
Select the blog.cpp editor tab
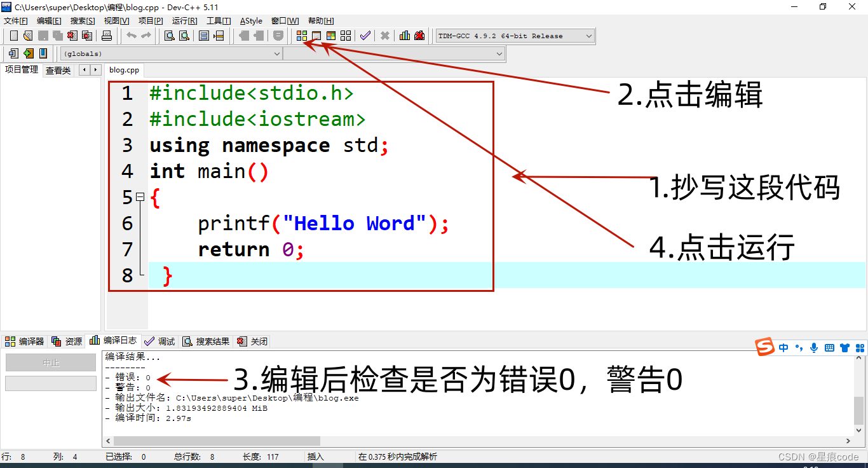pyautogui.click(x=124, y=70)
